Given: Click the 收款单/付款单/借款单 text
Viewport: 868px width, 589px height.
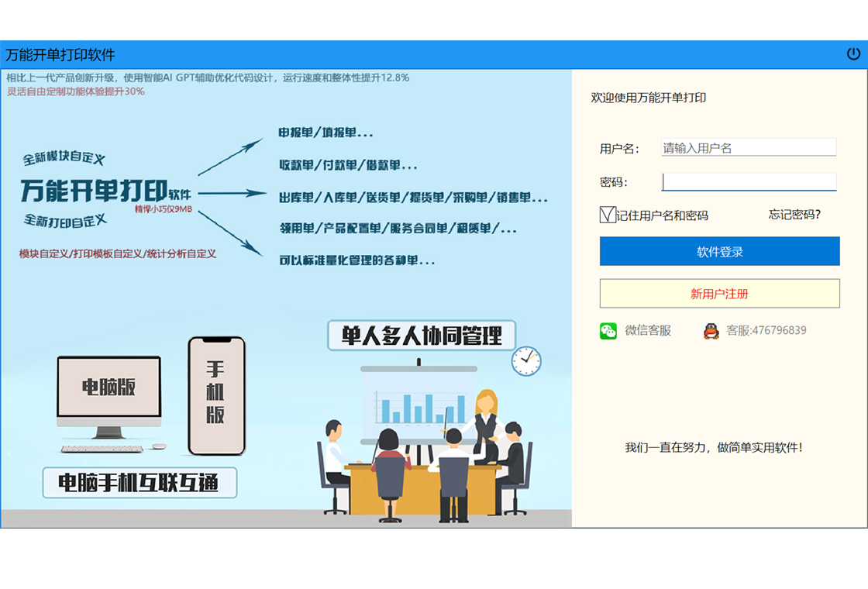Looking at the screenshot, I should tap(348, 165).
